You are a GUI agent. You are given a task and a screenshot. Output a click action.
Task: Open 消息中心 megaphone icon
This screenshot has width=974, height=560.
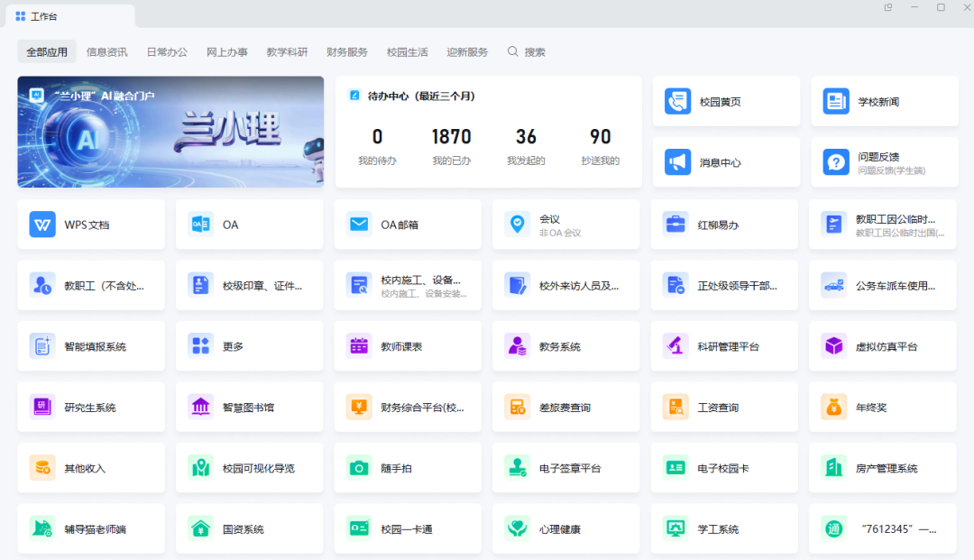[x=677, y=162]
